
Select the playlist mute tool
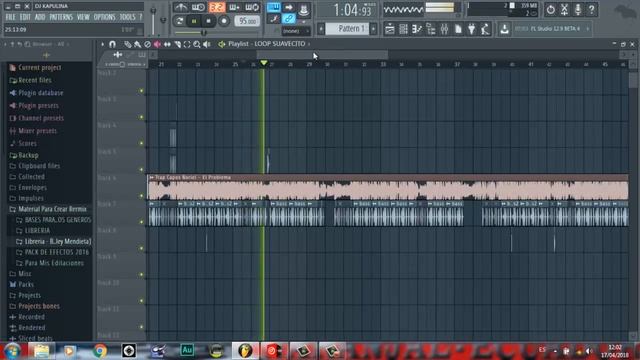[x=157, y=44]
